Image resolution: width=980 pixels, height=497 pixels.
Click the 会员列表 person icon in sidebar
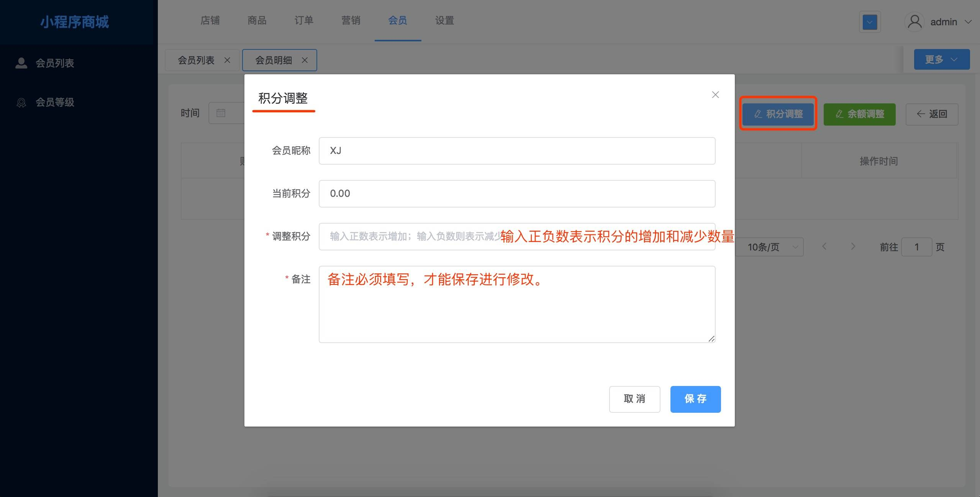pos(21,63)
